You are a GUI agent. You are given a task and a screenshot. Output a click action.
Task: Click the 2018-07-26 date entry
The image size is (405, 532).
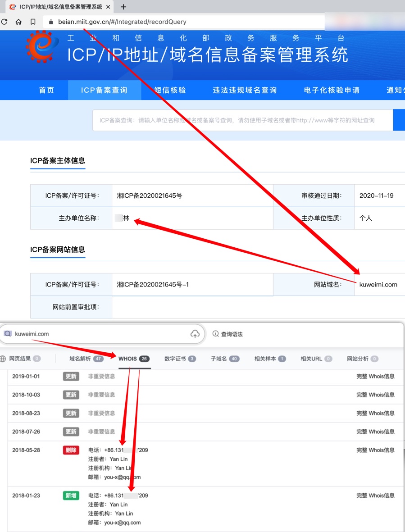26,432
